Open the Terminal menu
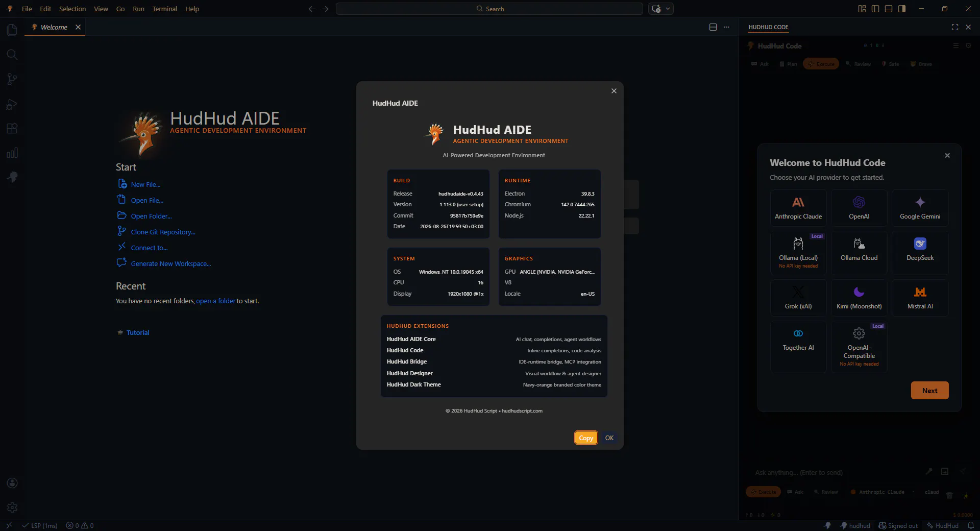Screen dimensions: 980x531 point(164,9)
